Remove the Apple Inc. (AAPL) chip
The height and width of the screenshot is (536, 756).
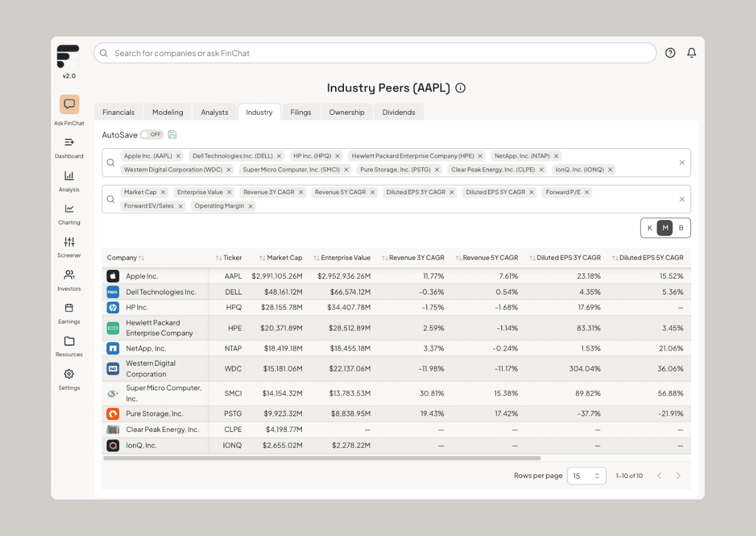click(178, 156)
